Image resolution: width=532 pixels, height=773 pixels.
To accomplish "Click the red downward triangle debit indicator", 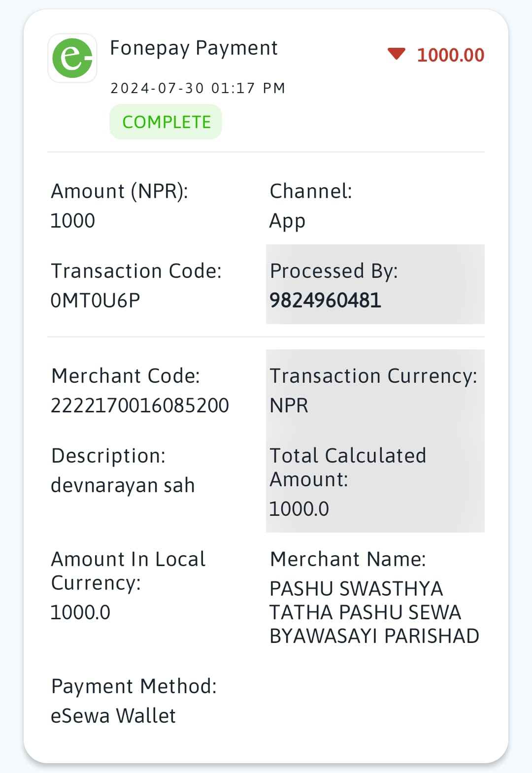I will pyautogui.click(x=396, y=54).
